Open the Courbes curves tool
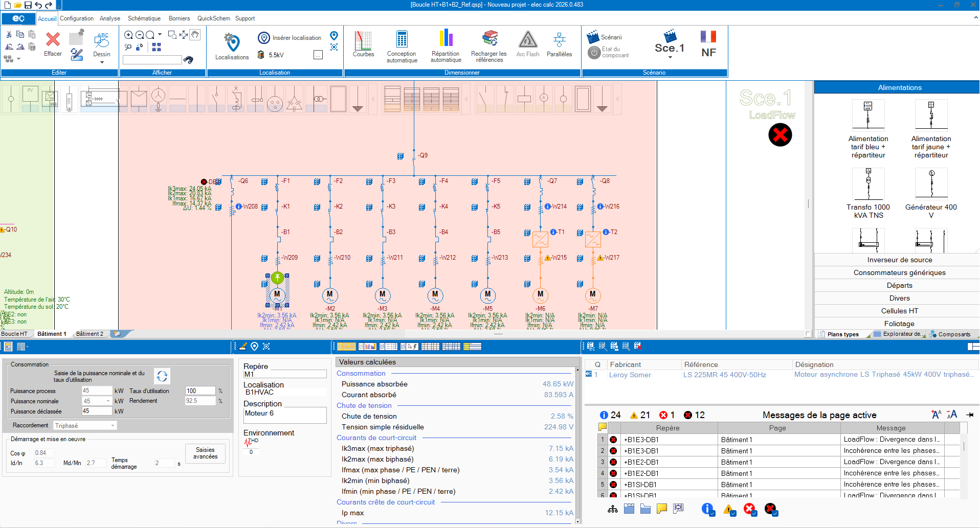 [363, 44]
